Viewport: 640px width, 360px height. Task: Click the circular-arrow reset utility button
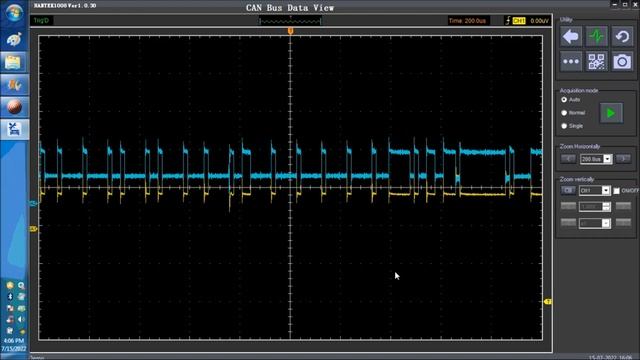(622, 36)
